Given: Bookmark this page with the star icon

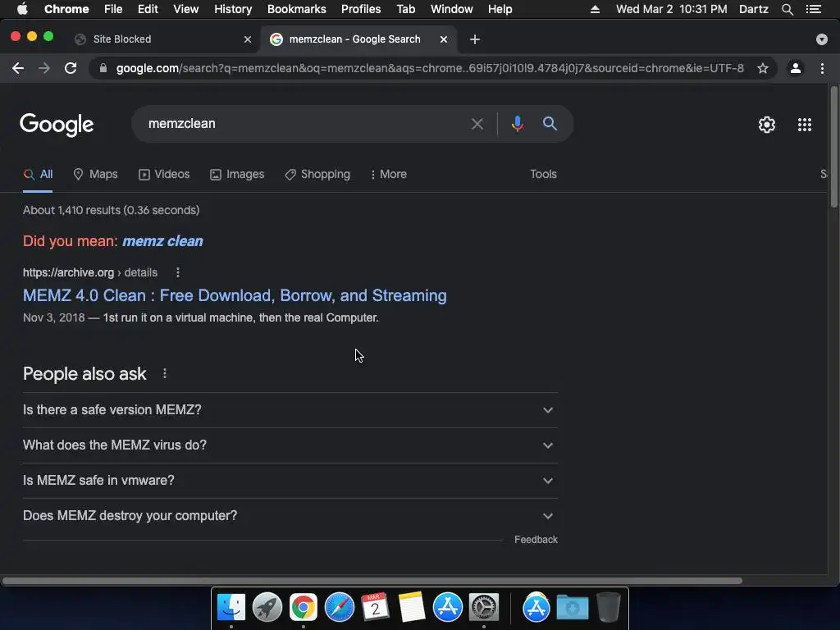Looking at the screenshot, I should (x=763, y=68).
